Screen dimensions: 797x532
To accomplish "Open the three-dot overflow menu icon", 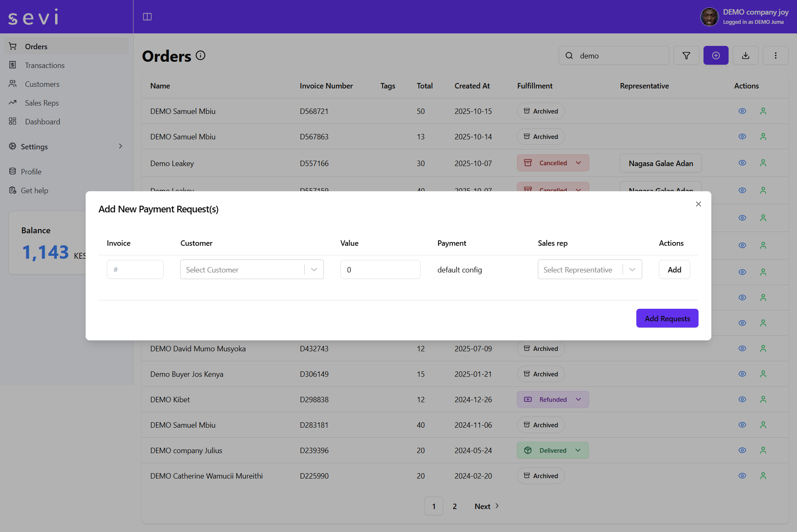I will pyautogui.click(x=775, y=55).
